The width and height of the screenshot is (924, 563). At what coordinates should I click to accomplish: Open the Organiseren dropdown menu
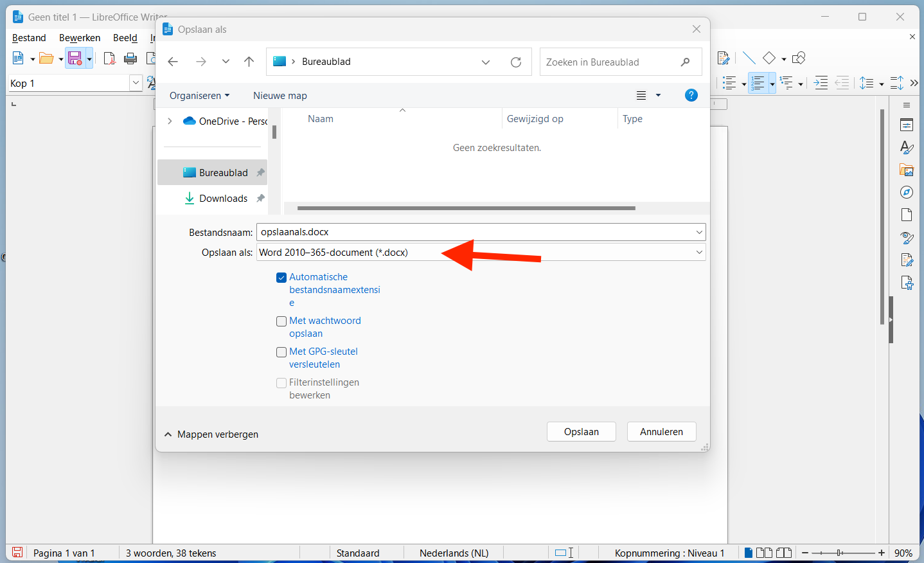(199, 96)
